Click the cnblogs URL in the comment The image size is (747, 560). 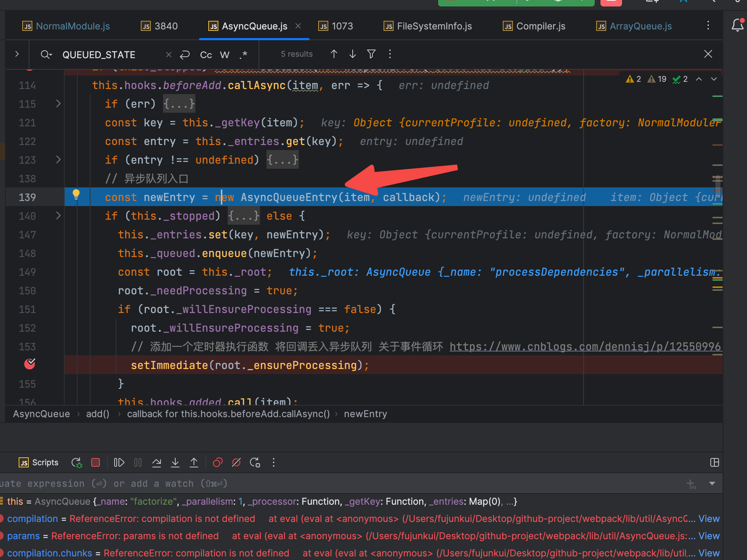pyautogui.click(x=585, y=346)
